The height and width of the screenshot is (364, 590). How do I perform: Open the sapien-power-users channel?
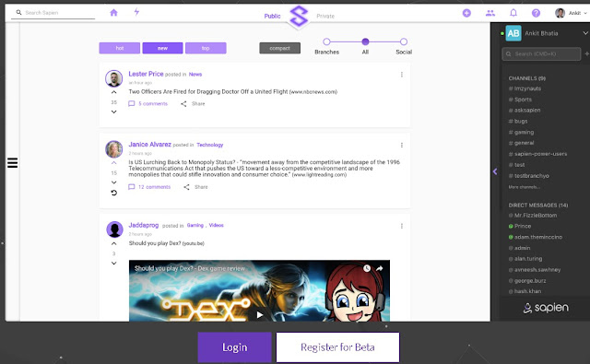point(537,154)
